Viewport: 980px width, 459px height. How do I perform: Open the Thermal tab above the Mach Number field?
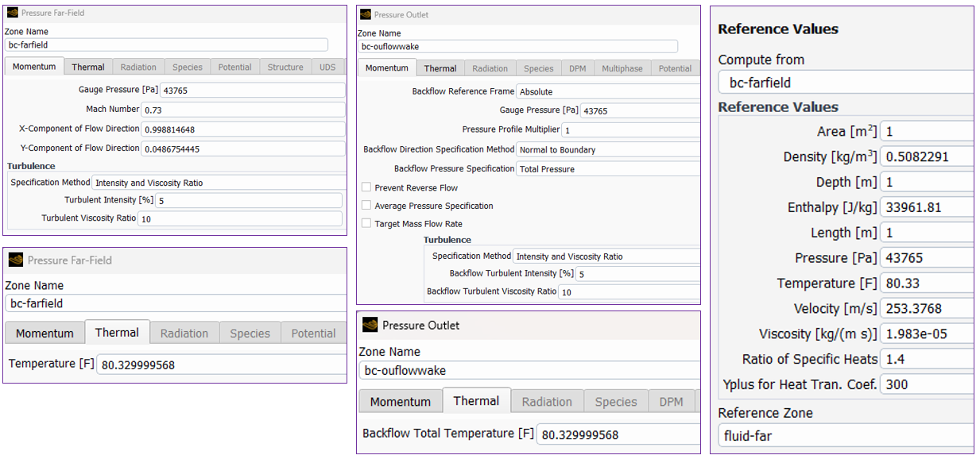pos(88,67)
